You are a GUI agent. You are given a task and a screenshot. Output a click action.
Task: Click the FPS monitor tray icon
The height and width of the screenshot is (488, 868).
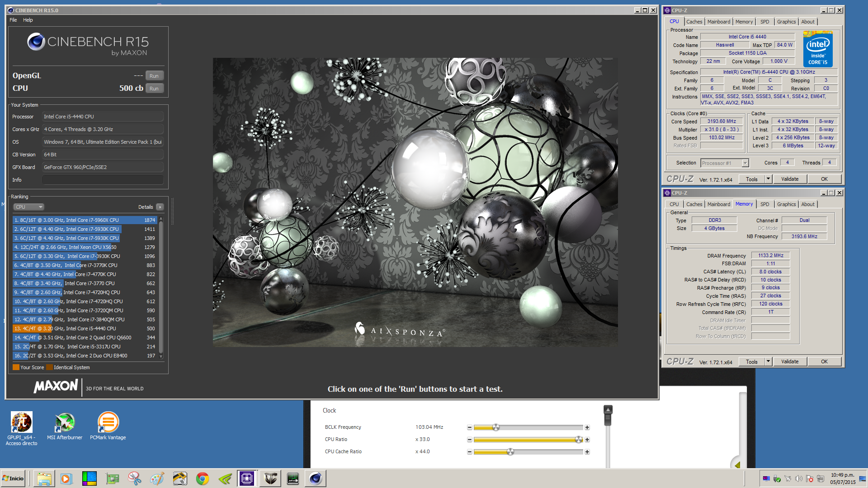[x=766, y=479]
